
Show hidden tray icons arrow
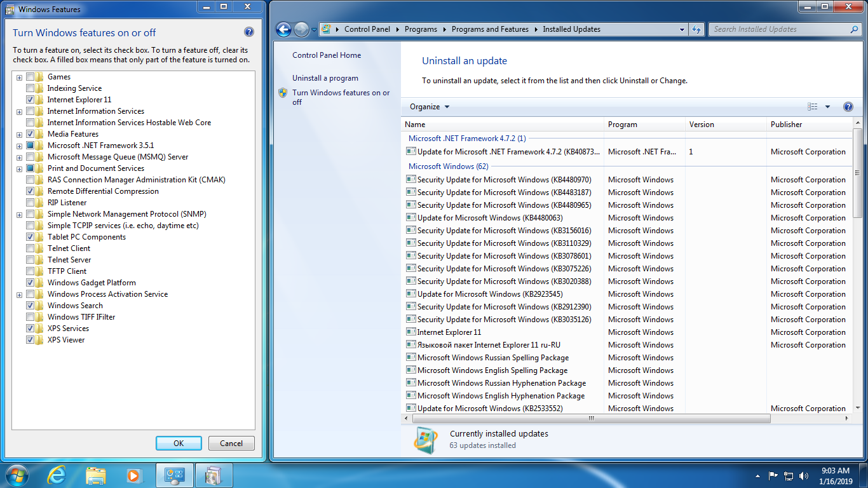[758, 475]
